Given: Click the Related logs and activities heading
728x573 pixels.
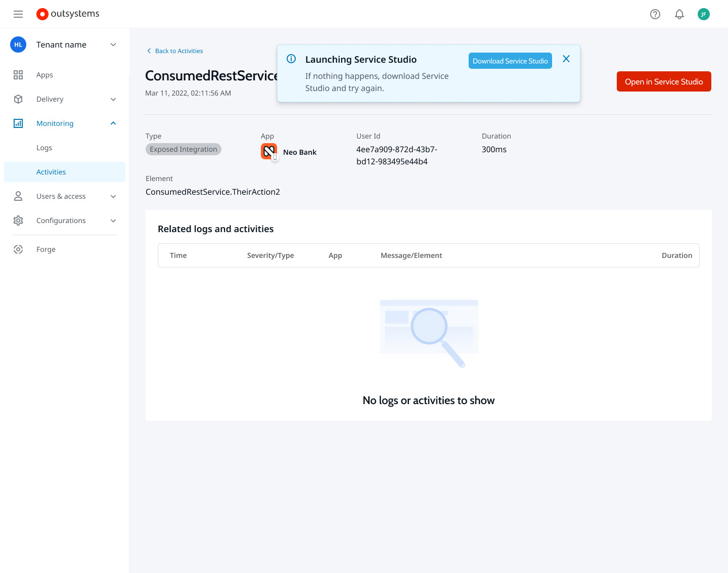Looking at the screenshot, I should [x=216, y=229].
